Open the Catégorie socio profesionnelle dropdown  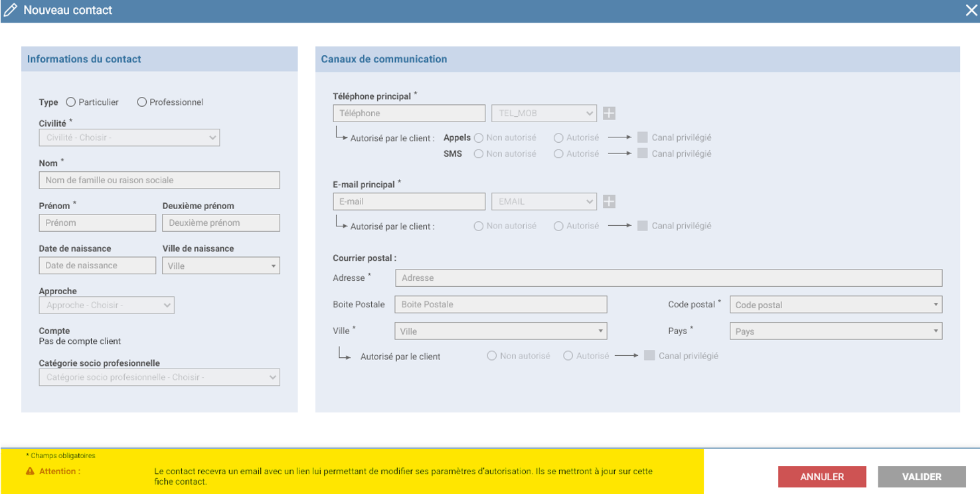[x=159, y=377]
